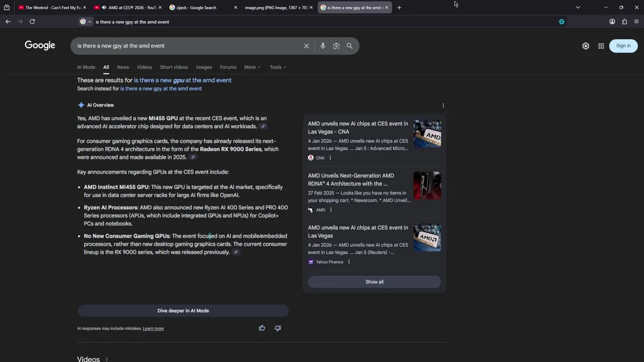
Task: Select the News results tab
Action: [123, 67]
